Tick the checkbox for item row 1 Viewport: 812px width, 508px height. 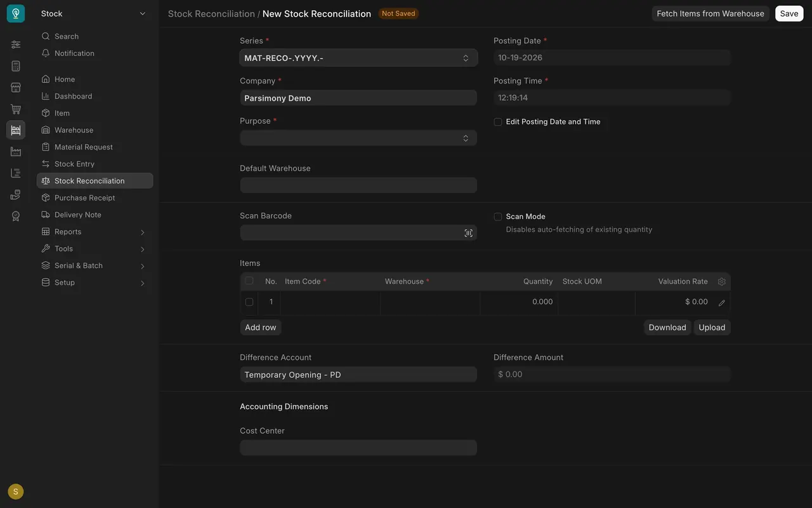tap(249, 302)
